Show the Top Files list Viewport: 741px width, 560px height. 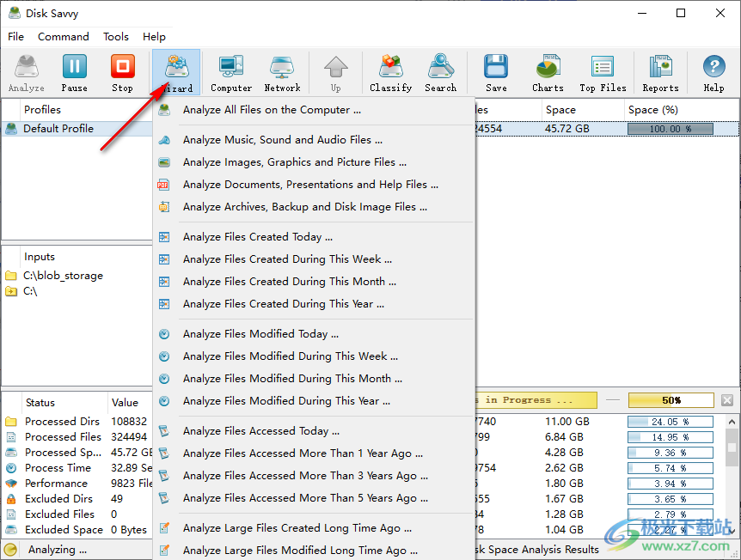(603, 72)
